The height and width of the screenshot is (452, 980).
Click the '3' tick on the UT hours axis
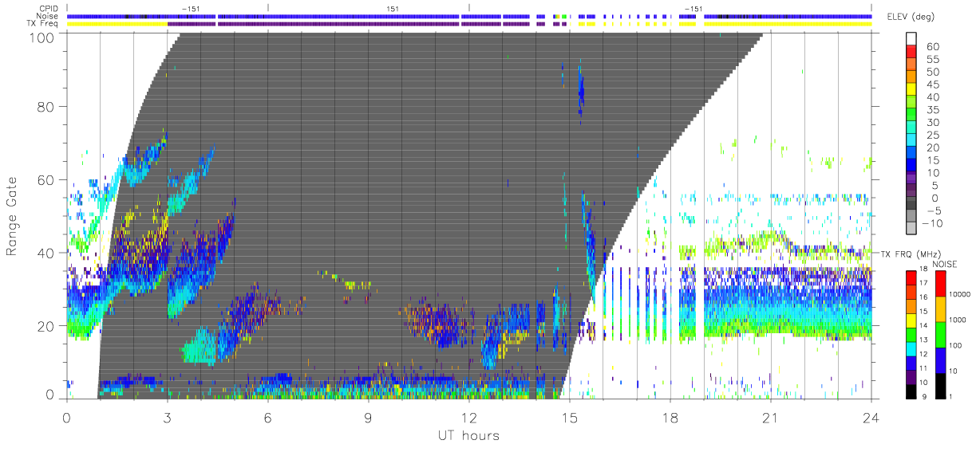pyautogui.click(x=167, y=417)
